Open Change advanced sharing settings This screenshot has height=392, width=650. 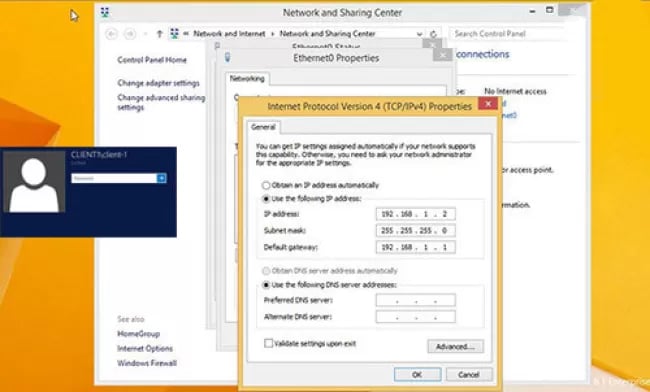pos(161,102)
